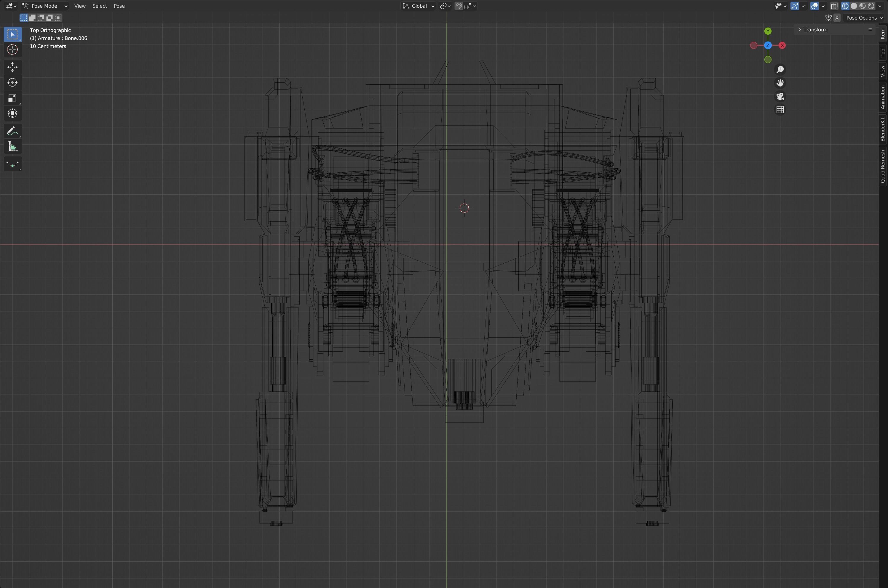Toggle the camera view icon

[x=780, y=96]
